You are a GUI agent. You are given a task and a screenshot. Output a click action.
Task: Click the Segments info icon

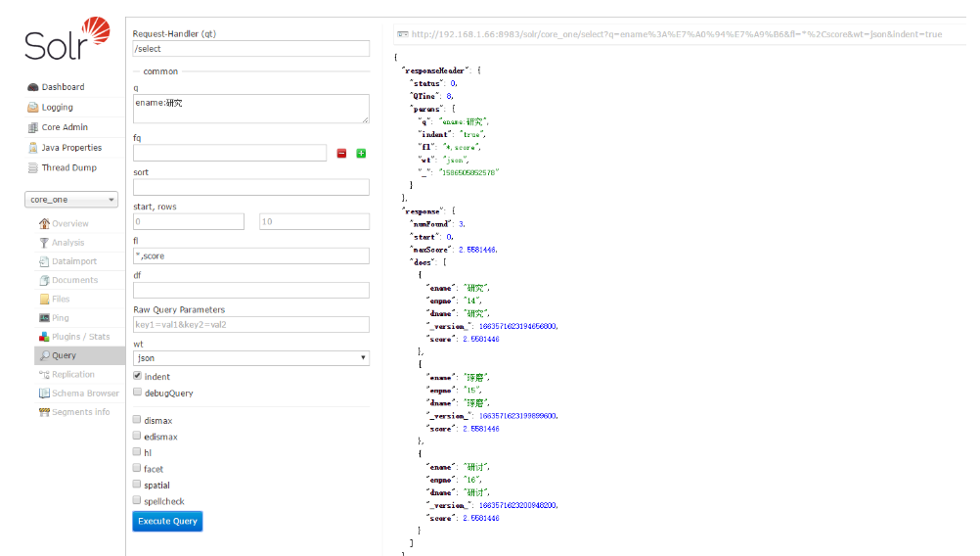44,411
